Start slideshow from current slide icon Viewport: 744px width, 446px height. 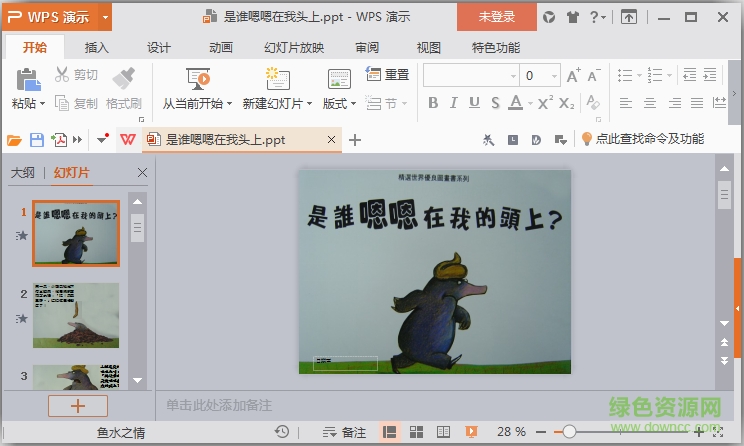[198, 79]
